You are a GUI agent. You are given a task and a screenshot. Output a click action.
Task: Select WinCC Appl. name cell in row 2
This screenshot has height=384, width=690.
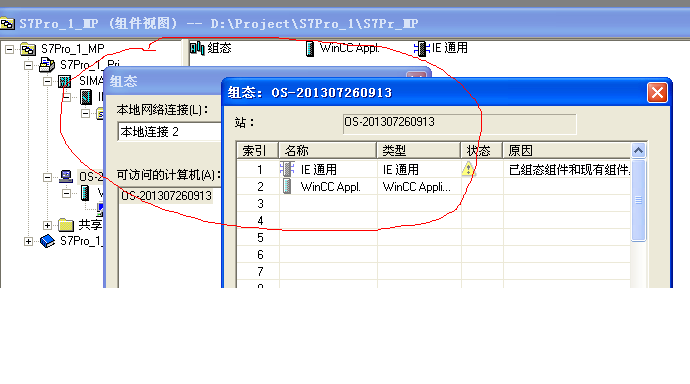(x=328, y=187)
